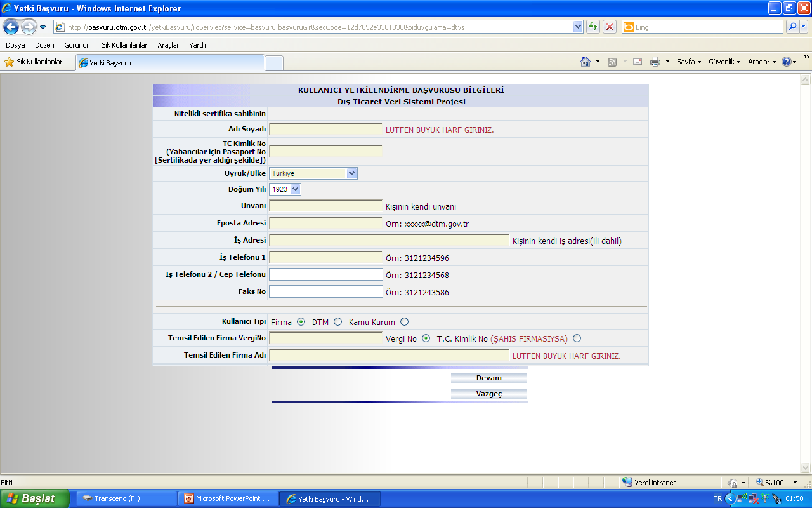Viewport: 812px width, 508px height.
Task: Click the wireless network computer tray icon
Action: pyautogui.click(x=742, y=498)
